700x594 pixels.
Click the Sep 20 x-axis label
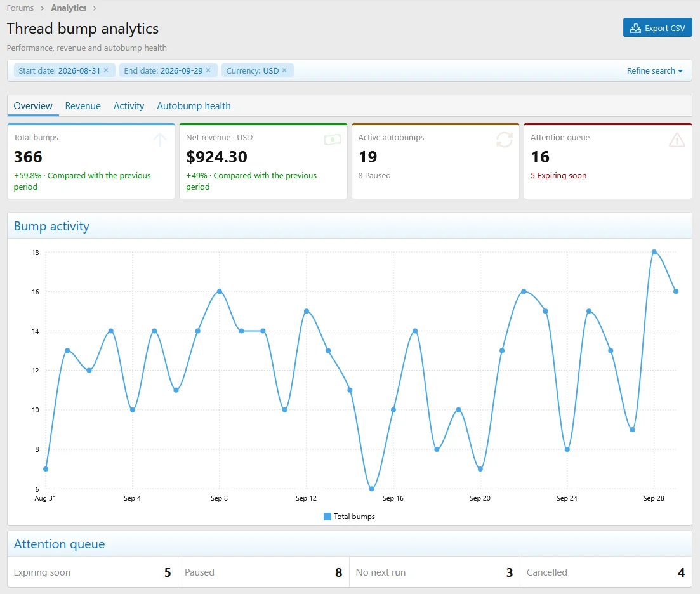[x=480, y=498]
